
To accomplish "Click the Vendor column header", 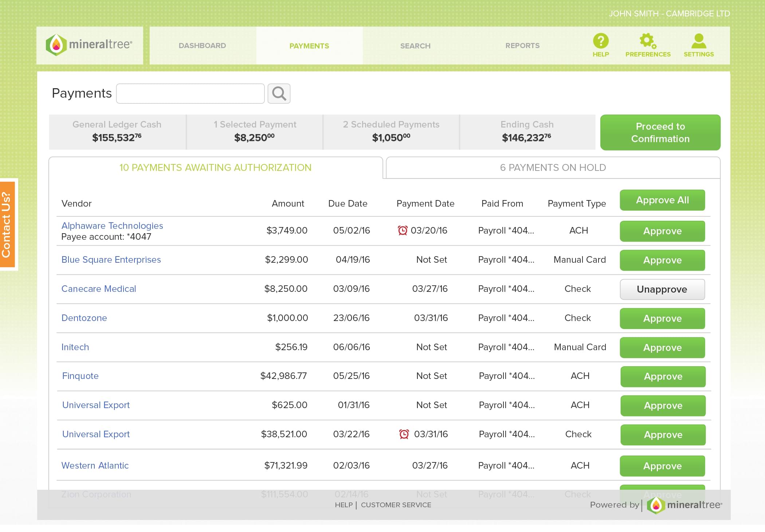I will click(76, 203).
